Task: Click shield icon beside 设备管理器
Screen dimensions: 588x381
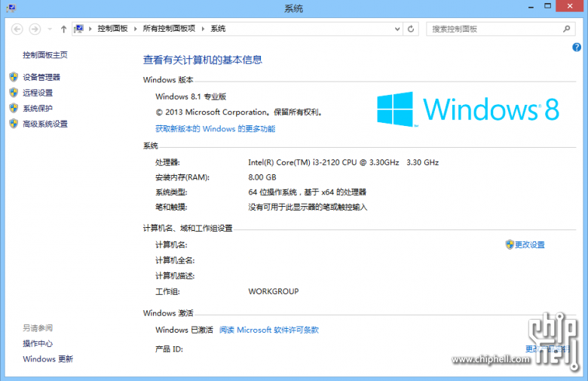Action: (14, 77)
